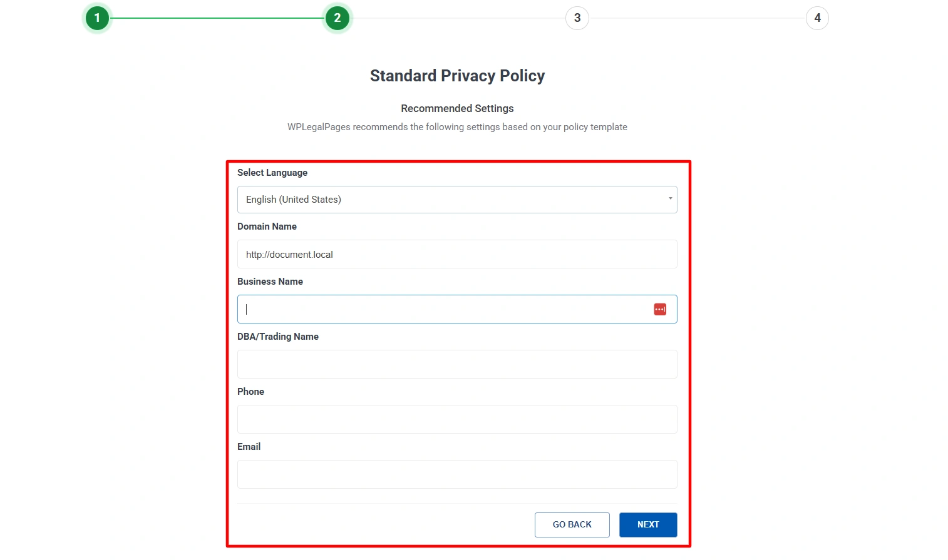Click the Standard Privacy Policy title

pyautogui.click(x=457, y=75)
